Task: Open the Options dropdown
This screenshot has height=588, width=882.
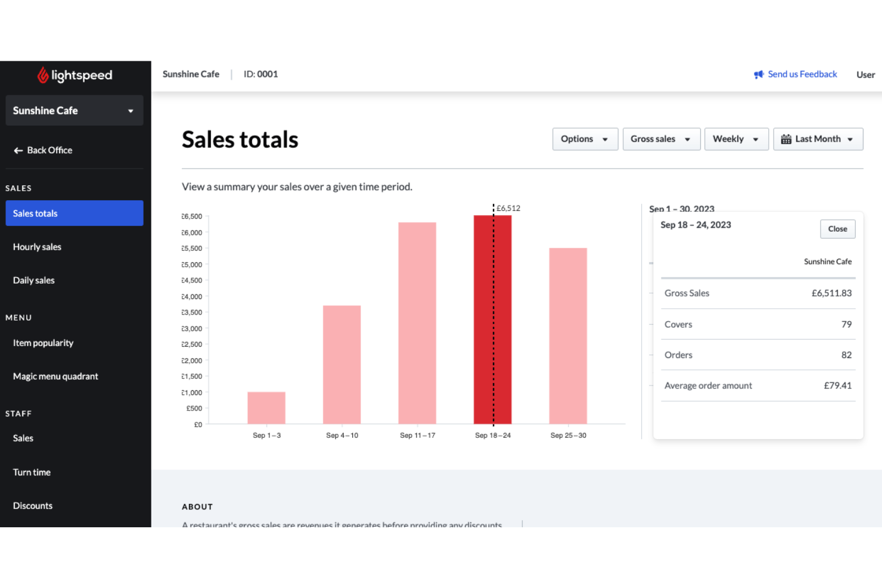Action: [x=585, y=139]
